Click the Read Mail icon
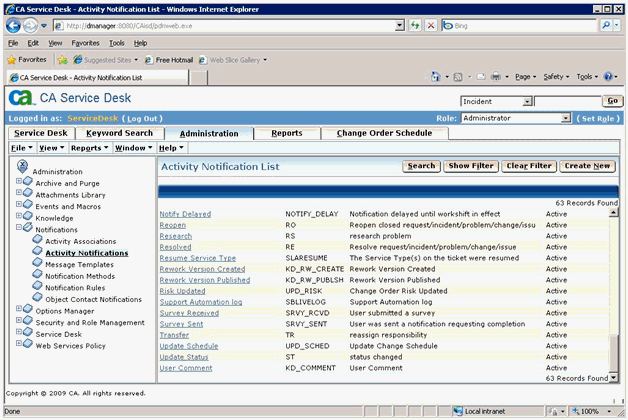This screenshot has height=420, width=628. tap(481, 77)
